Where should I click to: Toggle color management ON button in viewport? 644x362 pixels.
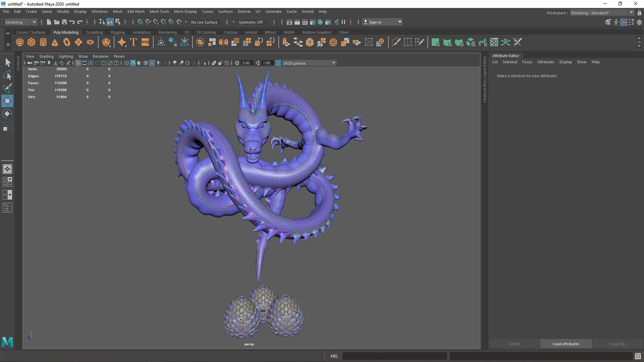coord(278,63)
